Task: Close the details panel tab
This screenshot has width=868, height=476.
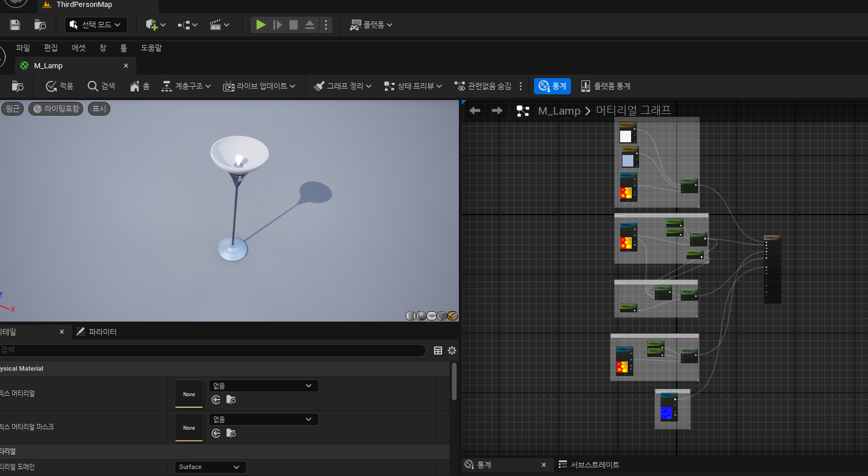Action: point(62,332)
